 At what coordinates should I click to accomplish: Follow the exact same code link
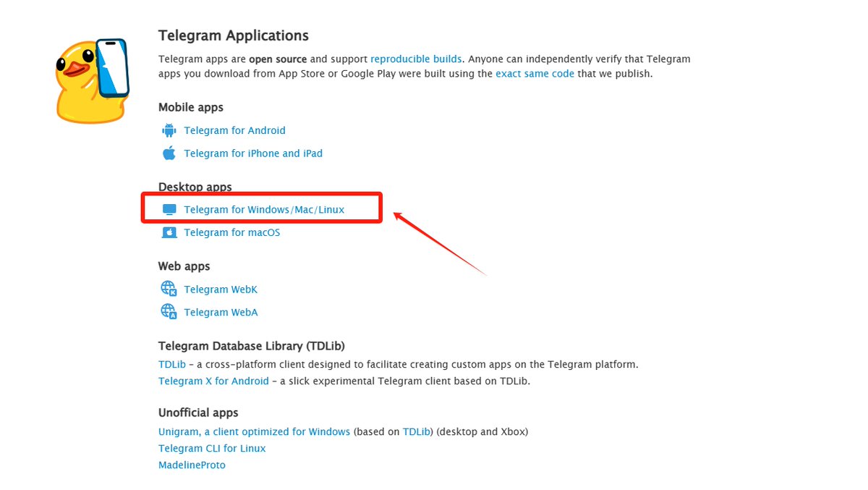535,74
